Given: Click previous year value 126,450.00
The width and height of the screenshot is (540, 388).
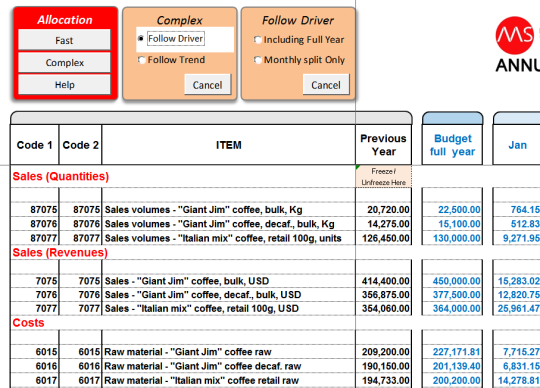Looking at the screenshot, I should tap(383, 238).
